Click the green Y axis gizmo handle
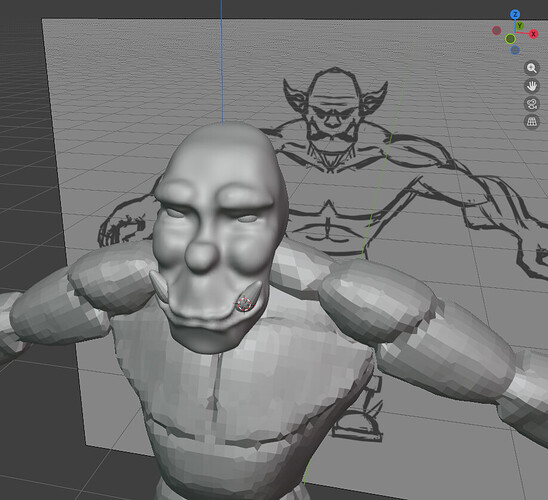Viewport: 548px width, 500px height. [x=520, y=26]
